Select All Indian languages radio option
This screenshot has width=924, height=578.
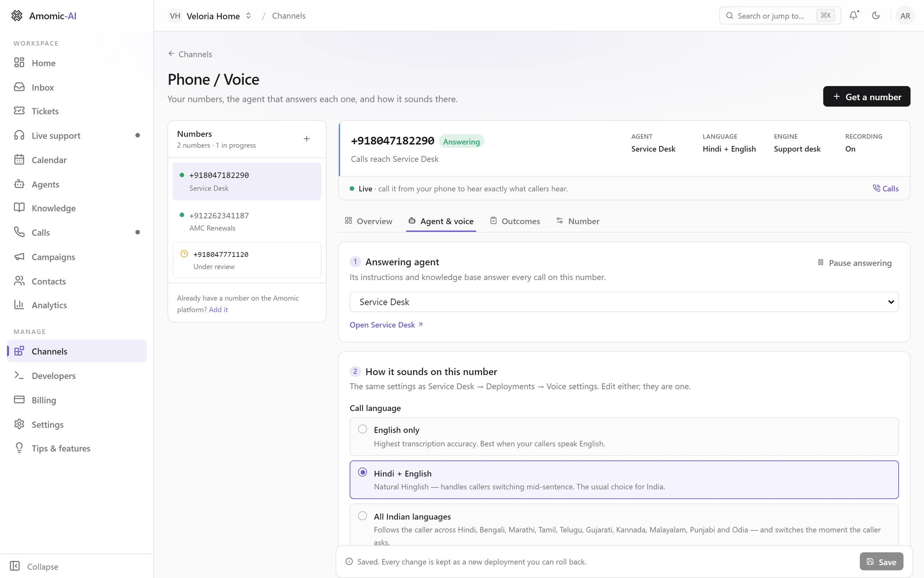pyautogui.click(x=362, y=516)
